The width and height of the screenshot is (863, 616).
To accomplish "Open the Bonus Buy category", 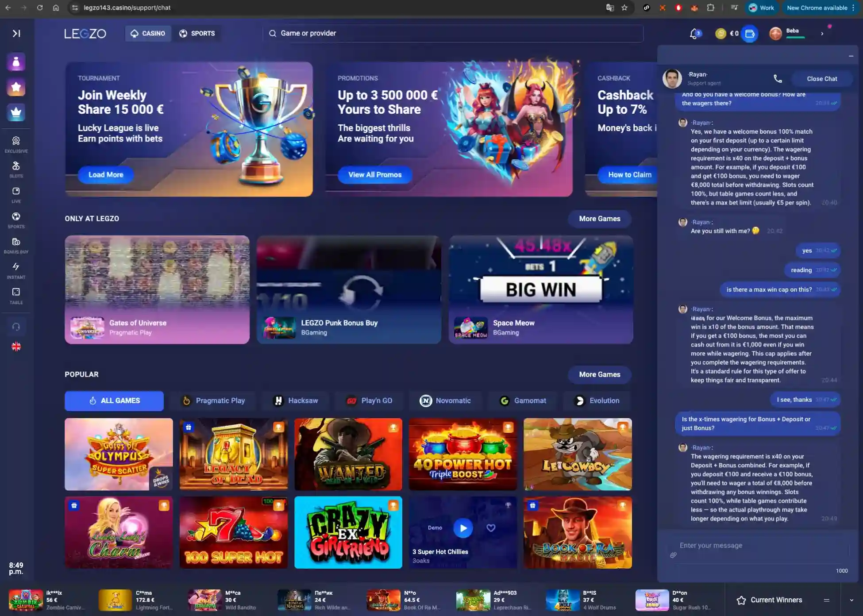I will click(x=16, y=245).
